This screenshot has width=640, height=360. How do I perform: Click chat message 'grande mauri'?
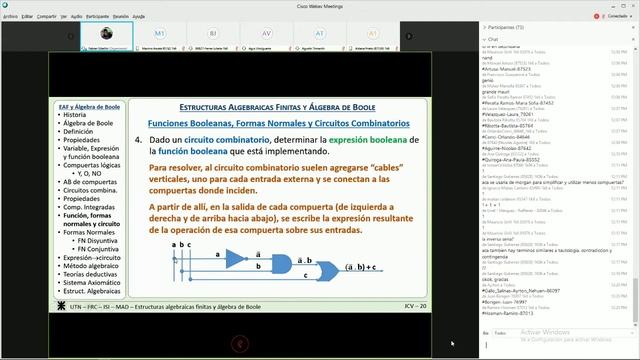click(x=496, y=92)
